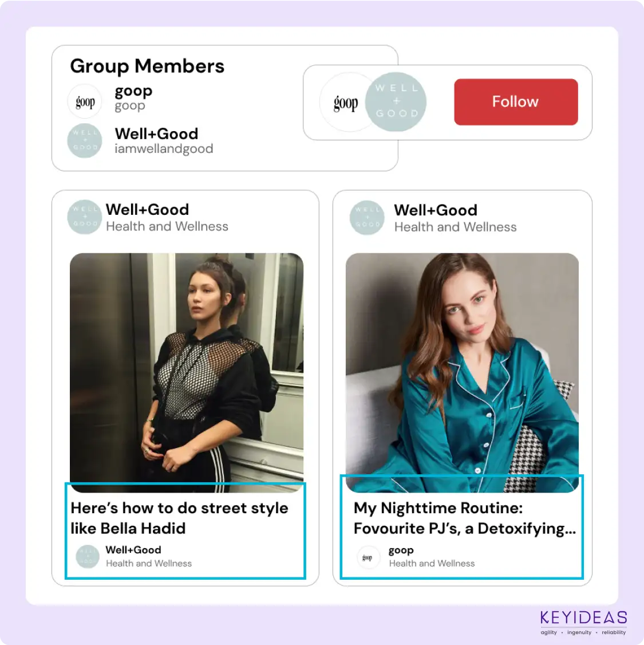
Task: Open "Here's how to do street style" title
Action: 179,518
